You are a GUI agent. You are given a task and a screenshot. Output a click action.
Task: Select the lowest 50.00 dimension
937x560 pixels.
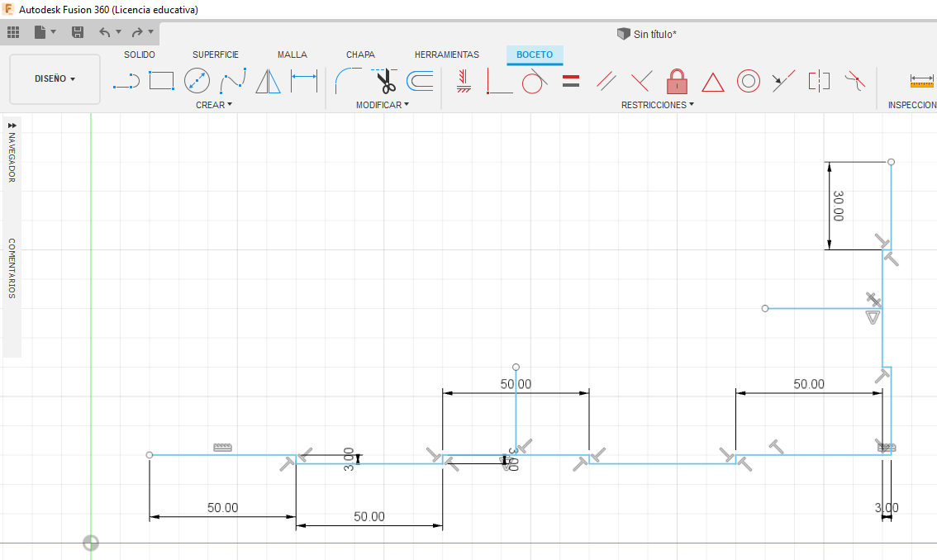click(369, 516)
